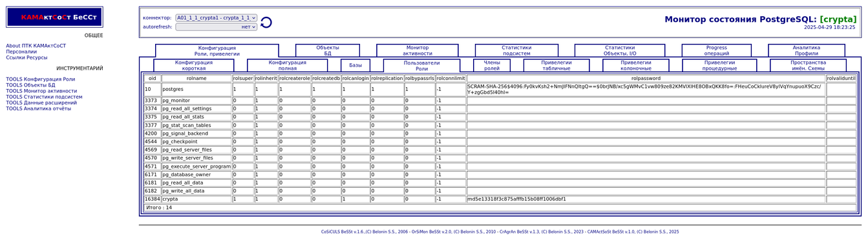Follow the About ПТК КАМАктСоСТ link

[36, 46]
